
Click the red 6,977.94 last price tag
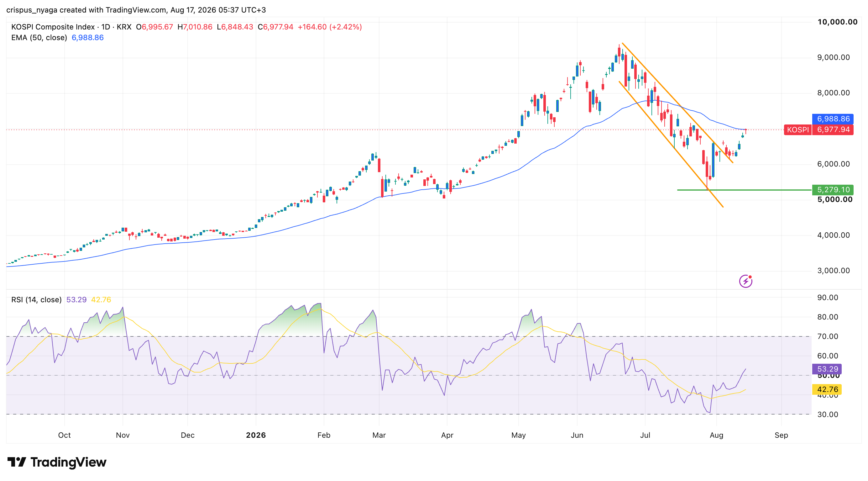click(833, 129)
